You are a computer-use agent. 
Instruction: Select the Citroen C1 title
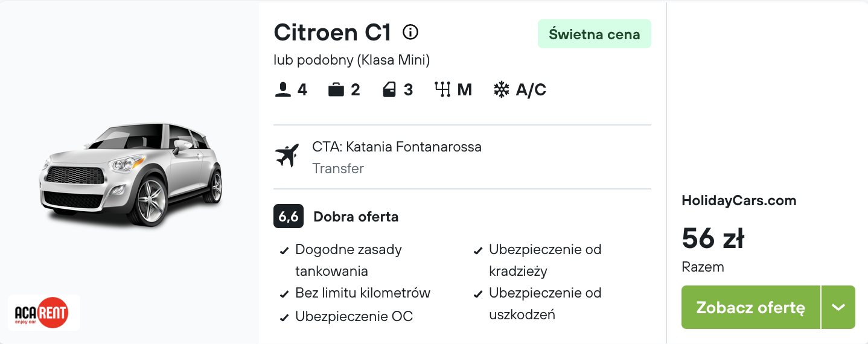[x=332, y=32]
